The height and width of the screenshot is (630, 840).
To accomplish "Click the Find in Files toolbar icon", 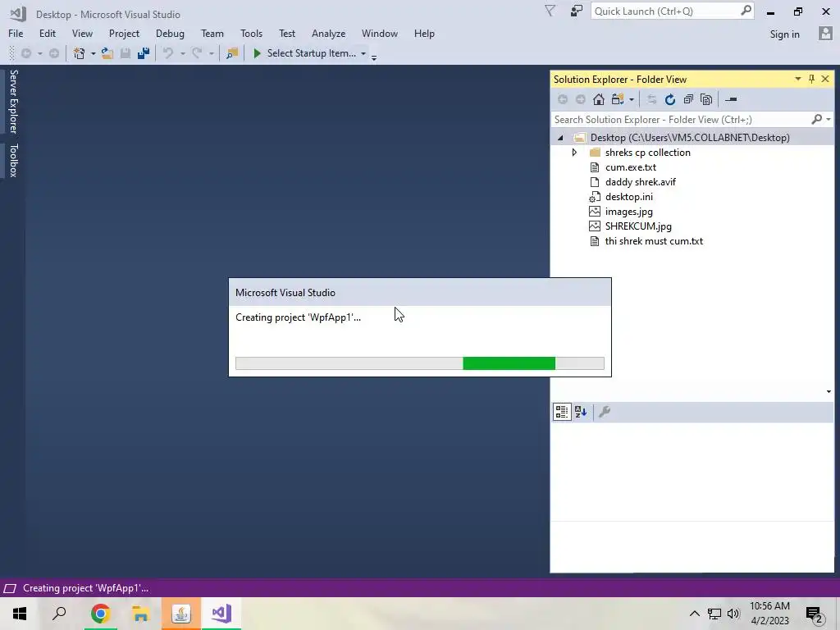I will (x=232, y=53).
